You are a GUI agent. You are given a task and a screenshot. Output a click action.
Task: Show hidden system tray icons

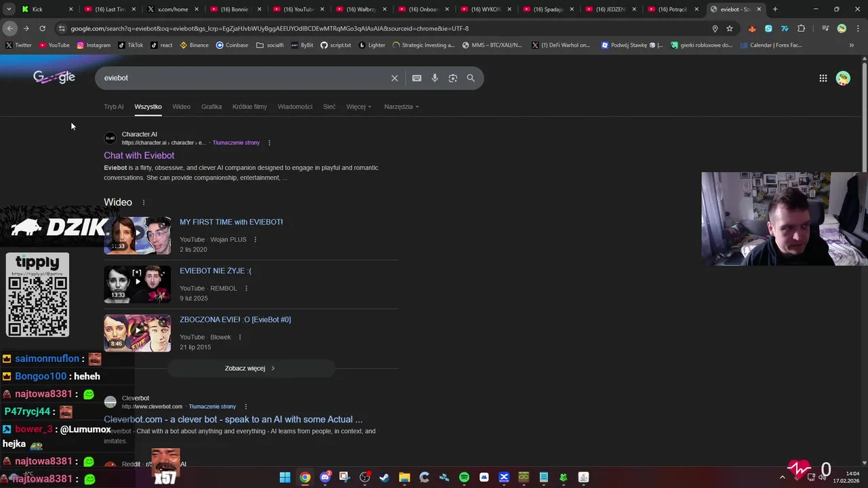click(x=782, y=477)
